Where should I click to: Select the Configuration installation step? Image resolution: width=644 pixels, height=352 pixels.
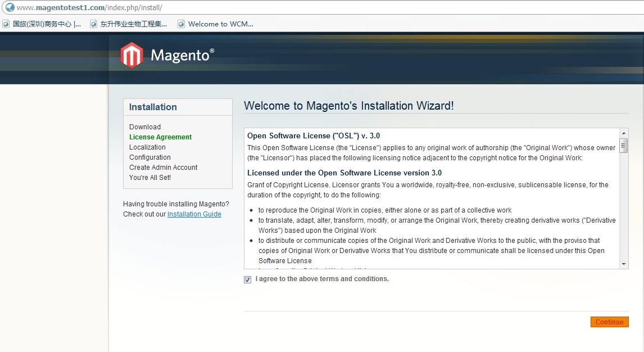click(x=150, y=157)
